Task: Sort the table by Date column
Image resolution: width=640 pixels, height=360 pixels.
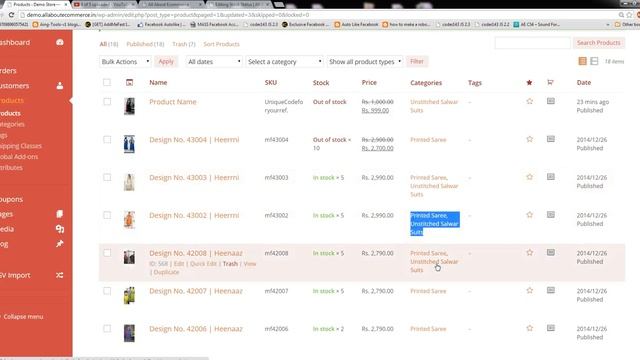Action: click(584, 82)
